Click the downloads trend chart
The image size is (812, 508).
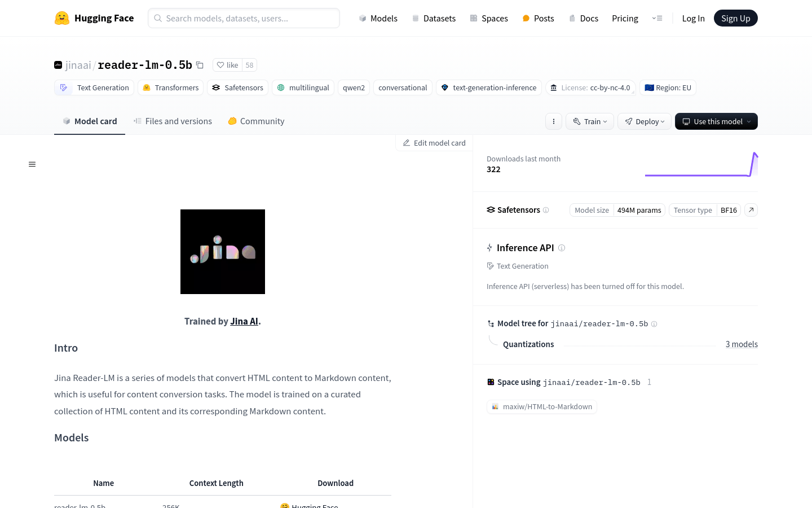tap(701, 164)
